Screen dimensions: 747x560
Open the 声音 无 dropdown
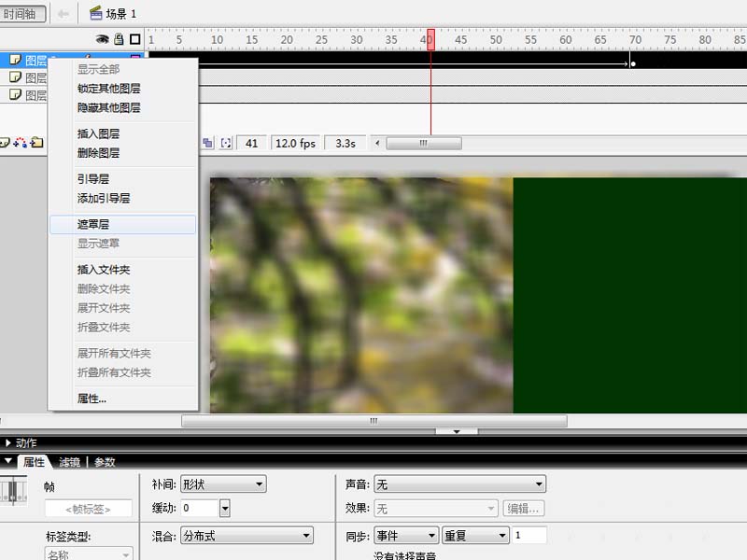(x=459, y=484)
